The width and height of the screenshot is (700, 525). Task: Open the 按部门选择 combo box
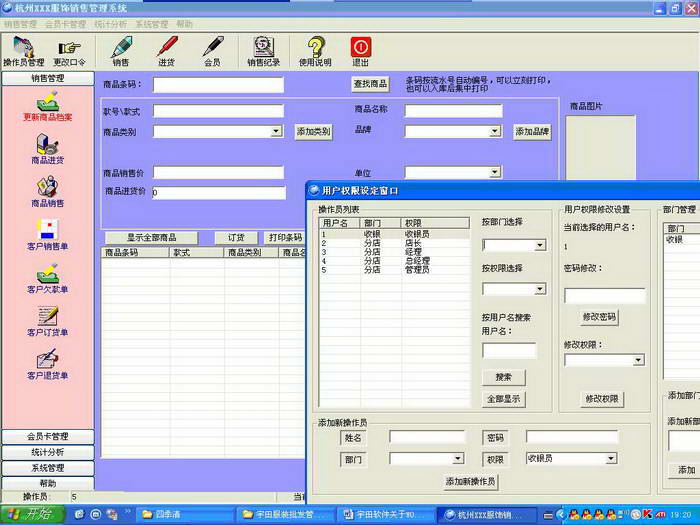tap(514, 245)
